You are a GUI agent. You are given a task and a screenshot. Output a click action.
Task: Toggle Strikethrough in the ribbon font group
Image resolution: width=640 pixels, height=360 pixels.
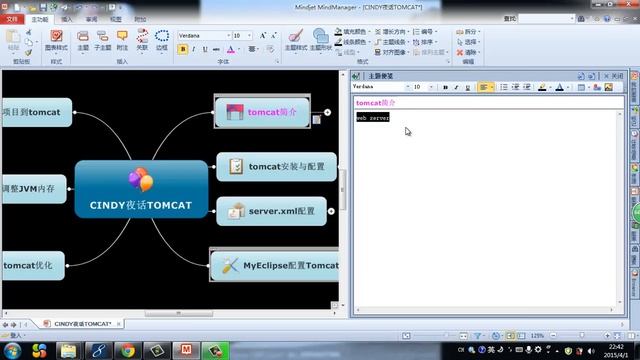[216, 49]
